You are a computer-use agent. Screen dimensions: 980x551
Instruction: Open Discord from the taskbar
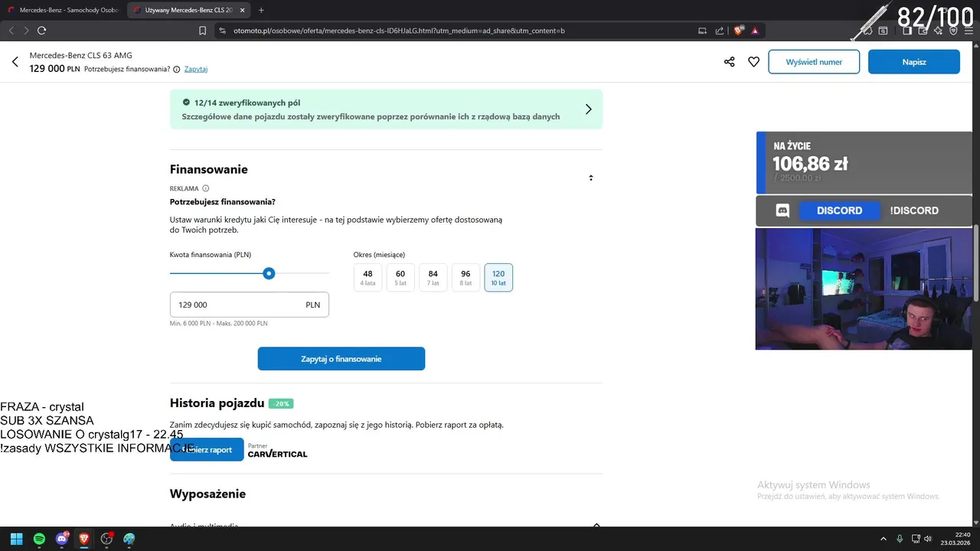coord(62,539)
